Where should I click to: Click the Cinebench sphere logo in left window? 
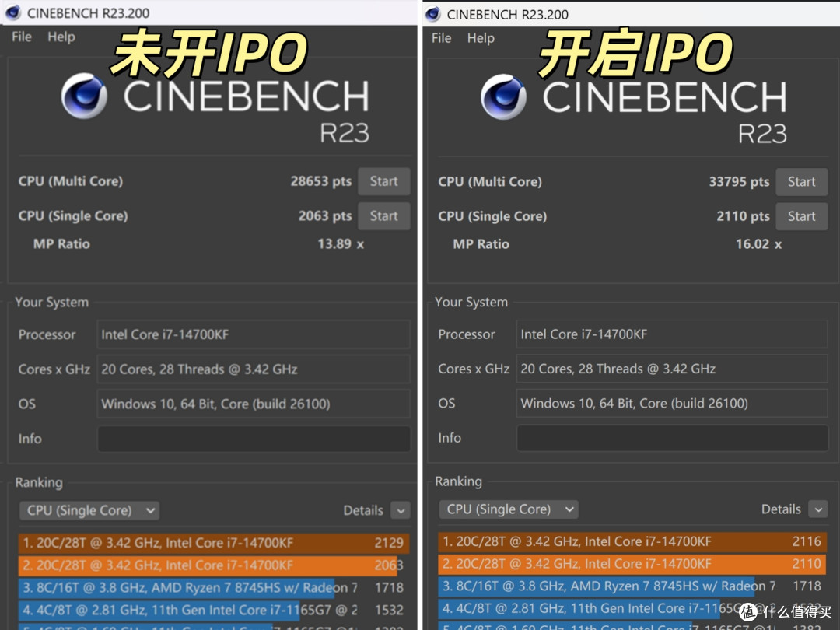84,96
